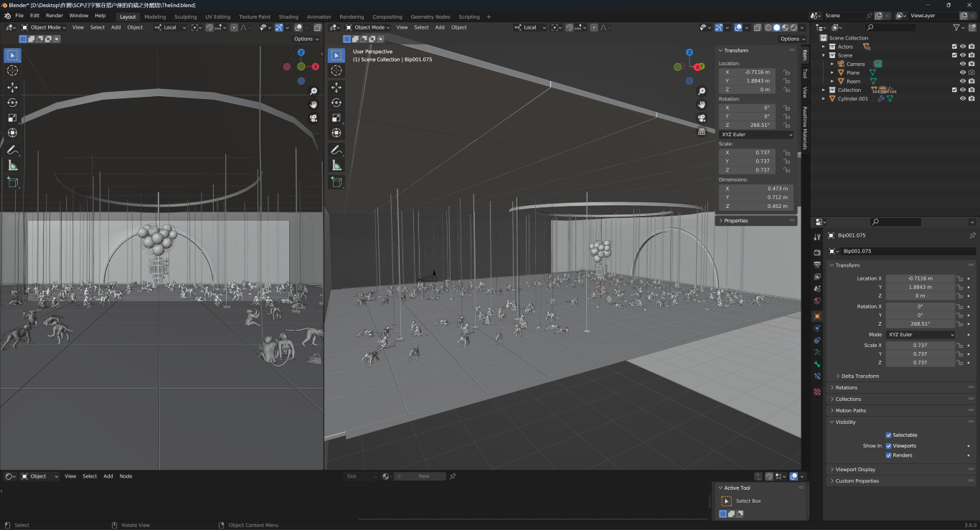Viewport: 980px width, 530px height.
Task: Open the Object properties tab icon
Action: (x=817, y=316)
